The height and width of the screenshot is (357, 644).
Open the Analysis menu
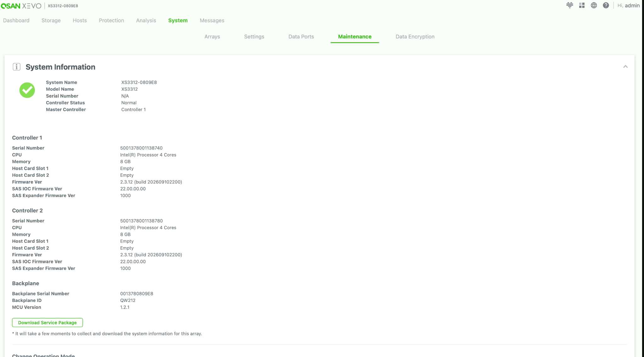(146, 20)
